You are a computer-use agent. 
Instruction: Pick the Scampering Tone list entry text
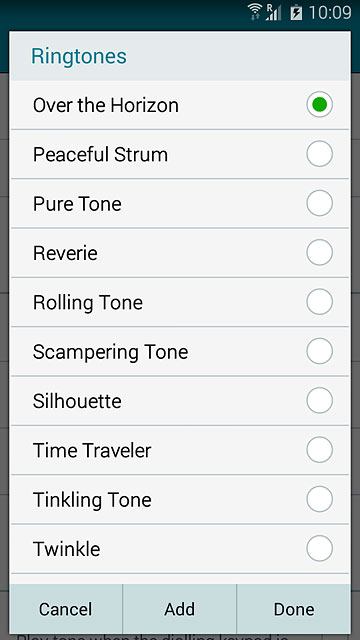coord(111,352)
